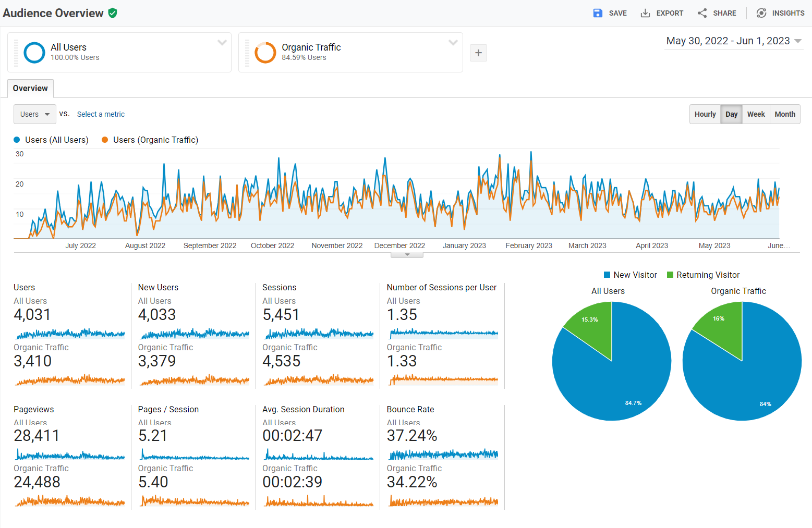Open the Users metric dropdown
The height and width of the screenshot is (528, 812).
34,114
